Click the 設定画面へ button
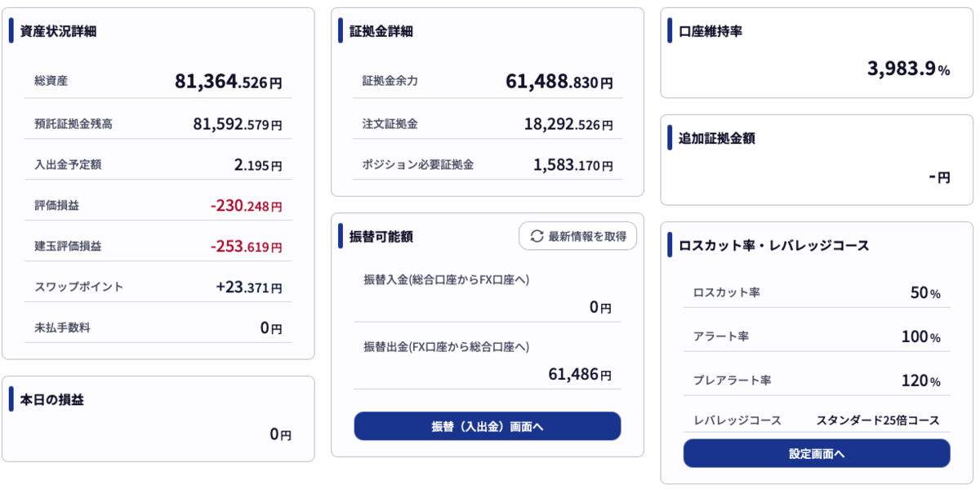 click(817, 453)
